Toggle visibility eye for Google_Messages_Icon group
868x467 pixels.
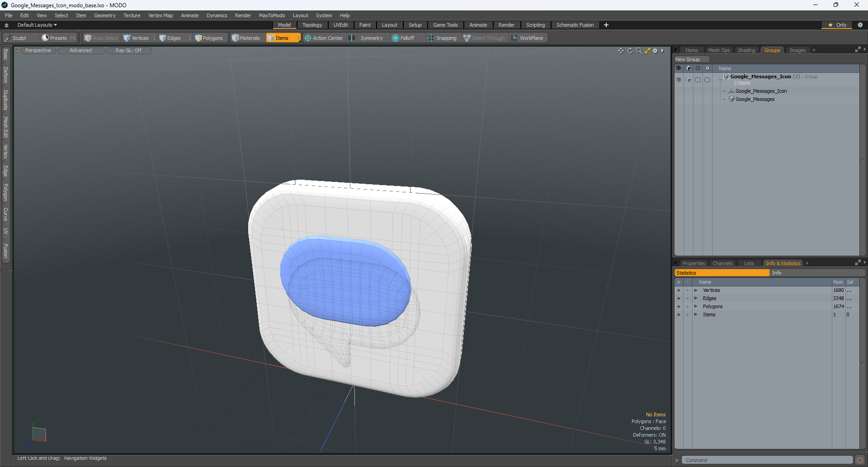tap(679, 80)
